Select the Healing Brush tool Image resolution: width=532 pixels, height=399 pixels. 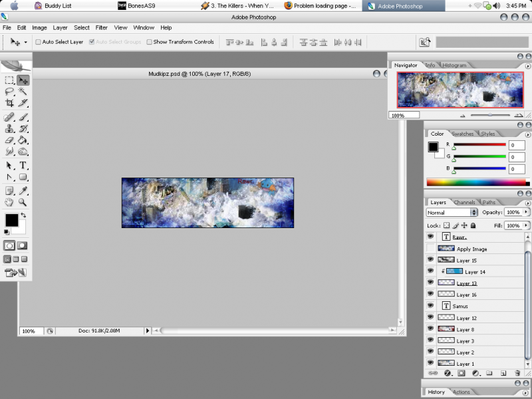tap(9, 118)
